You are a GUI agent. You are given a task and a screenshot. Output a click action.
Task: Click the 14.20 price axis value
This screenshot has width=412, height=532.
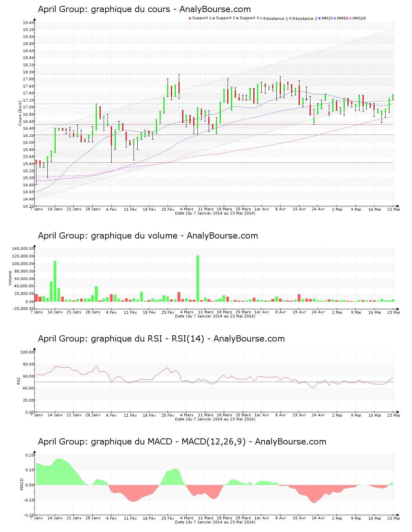coord(28,206)
